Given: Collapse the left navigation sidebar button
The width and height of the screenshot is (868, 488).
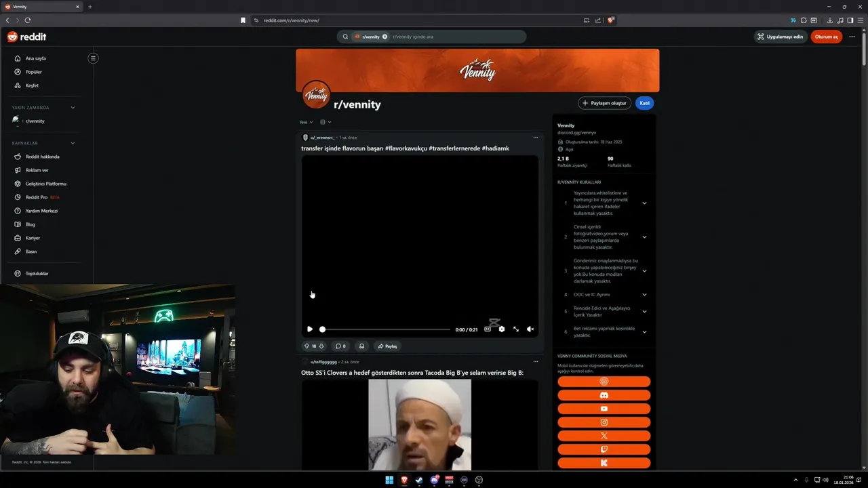Looking at the screenshot, I should pyautogui.click(x=93, y=58).
